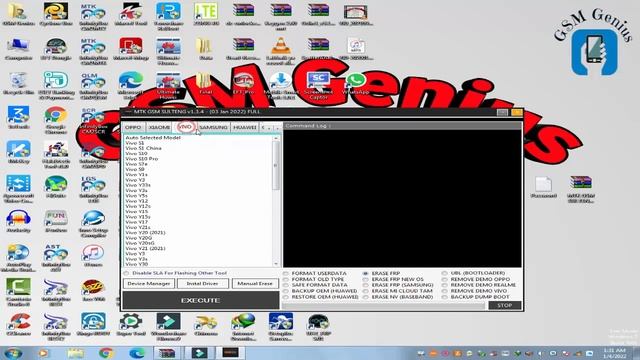
Task: Select ERASE FRP NEW OS option
Action: (x=393, y=279)
